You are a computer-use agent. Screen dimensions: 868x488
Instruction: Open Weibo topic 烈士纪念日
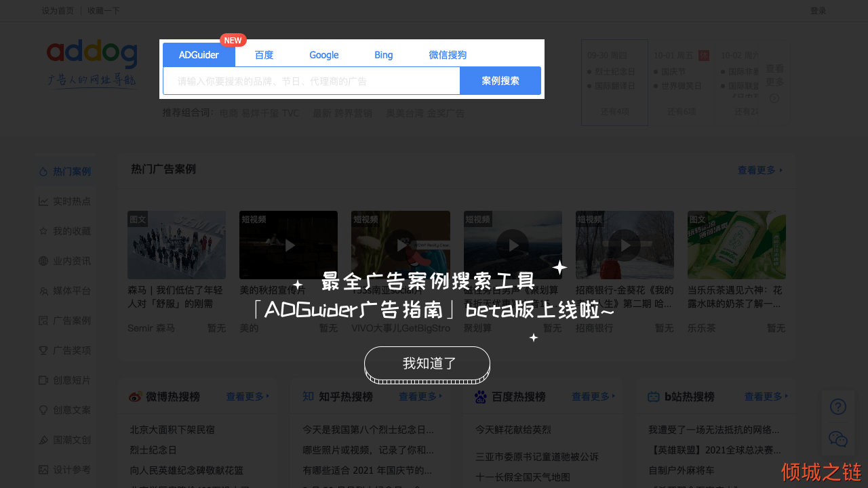pyautogui.click(x=153, y=450)
